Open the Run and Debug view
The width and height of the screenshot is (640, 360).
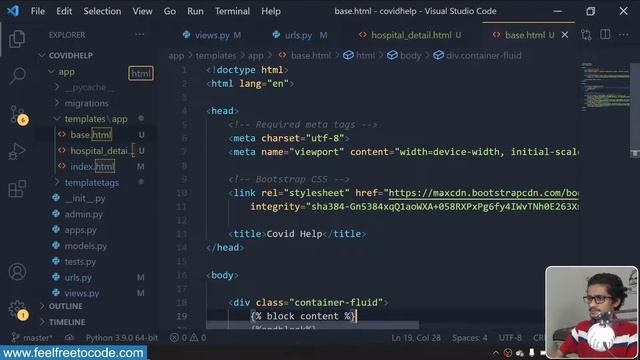click(17, 151)
